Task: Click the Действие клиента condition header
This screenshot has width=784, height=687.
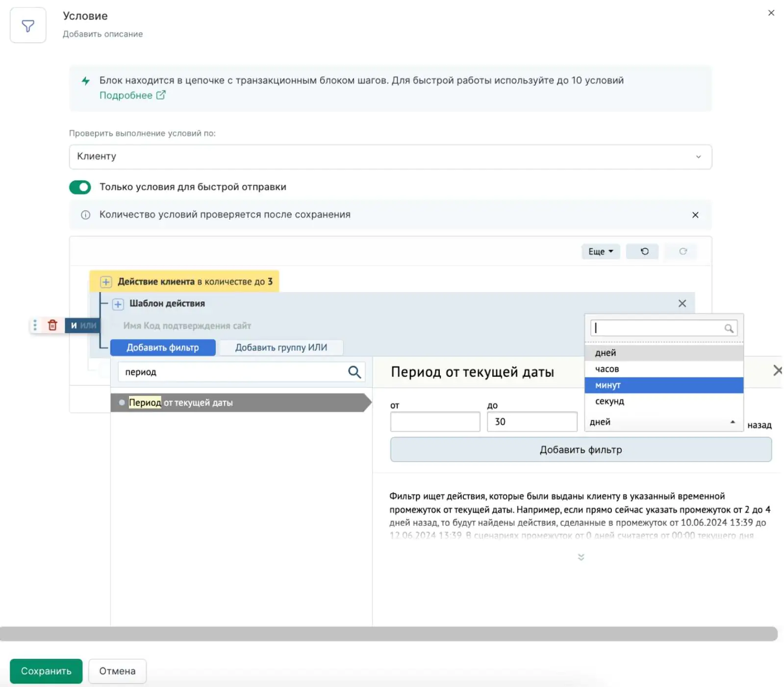Action: [x=184, y=281]
